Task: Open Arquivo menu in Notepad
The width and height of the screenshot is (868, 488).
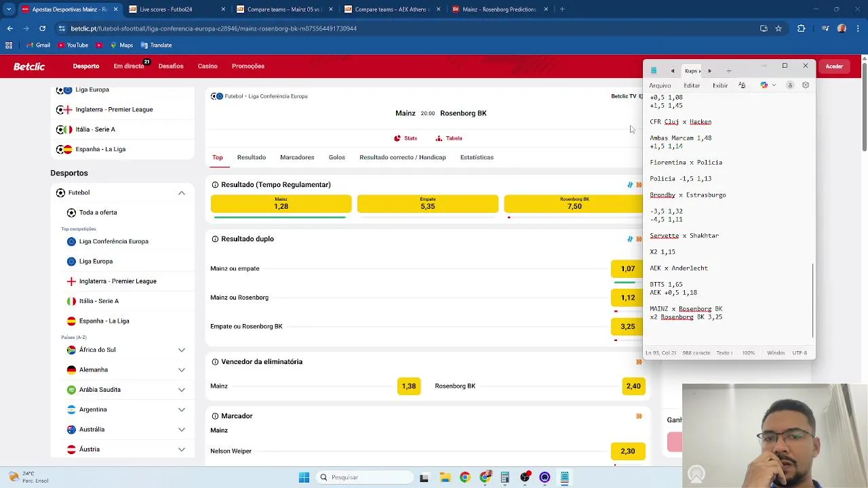Action: pyautogui.click(x=660, y=85)
